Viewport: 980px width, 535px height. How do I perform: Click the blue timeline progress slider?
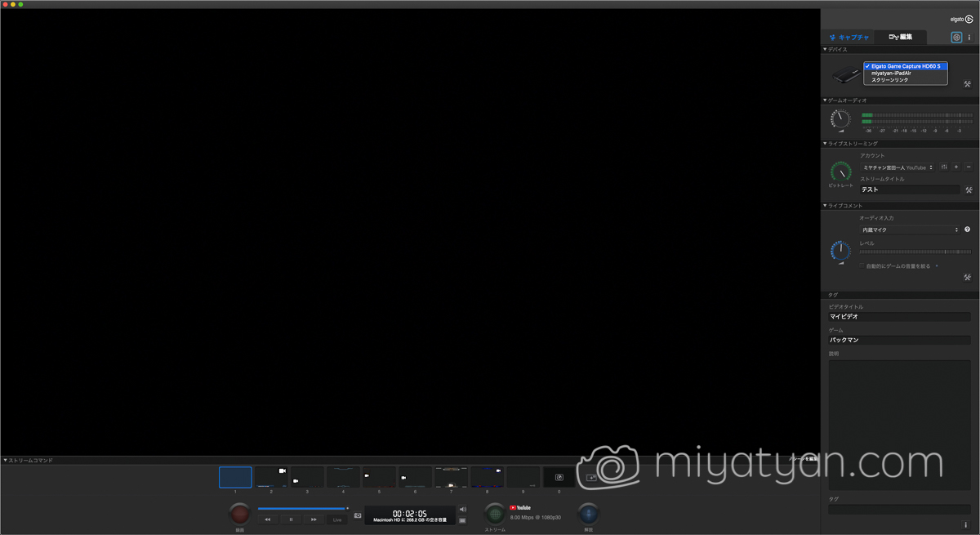click(303, 508)
